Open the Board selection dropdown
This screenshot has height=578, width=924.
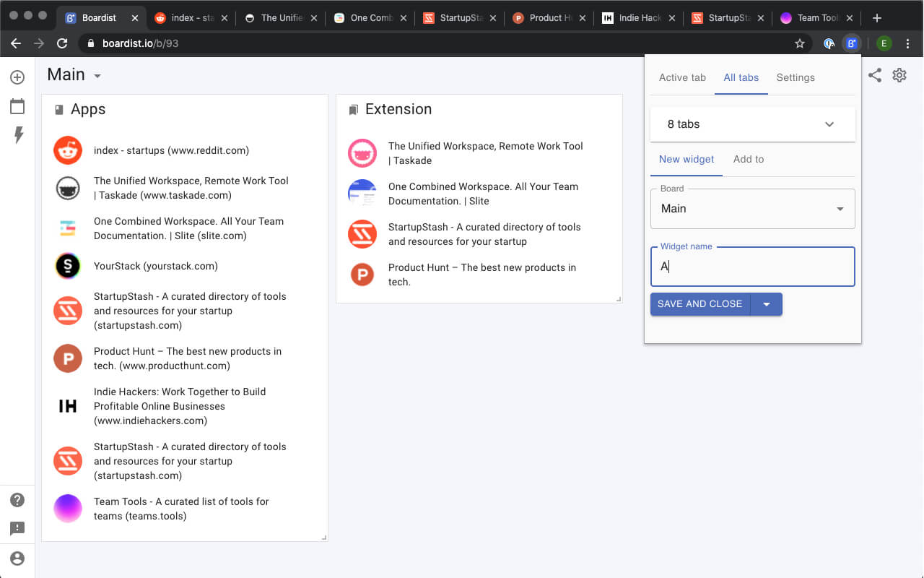(x=840, y=209)
